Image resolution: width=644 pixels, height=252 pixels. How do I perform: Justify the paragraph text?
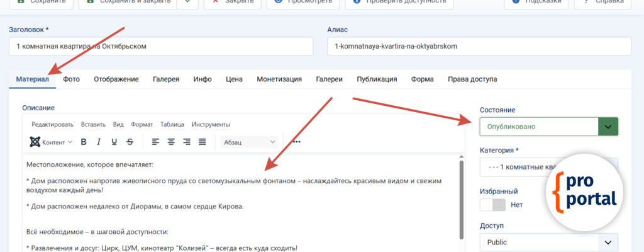[x=203, y=142]
